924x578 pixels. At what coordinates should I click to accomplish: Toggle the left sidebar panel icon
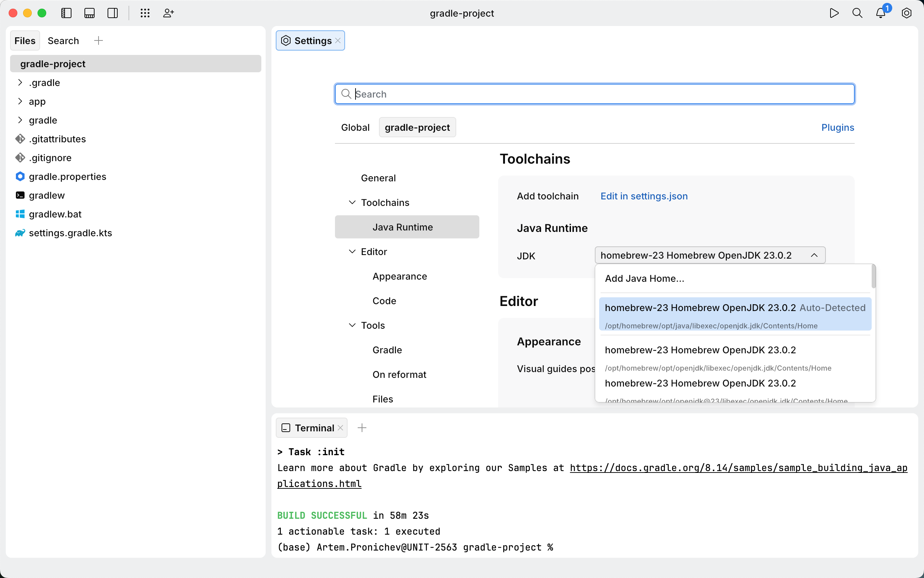pyautogui.click(x=66, y=13)
